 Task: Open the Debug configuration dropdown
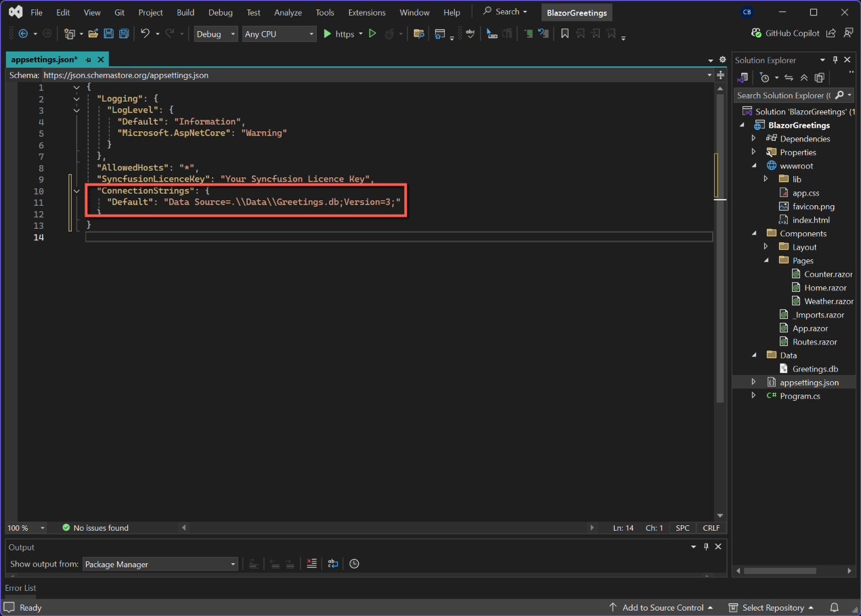pyautogui.click(x=216, y=34)
